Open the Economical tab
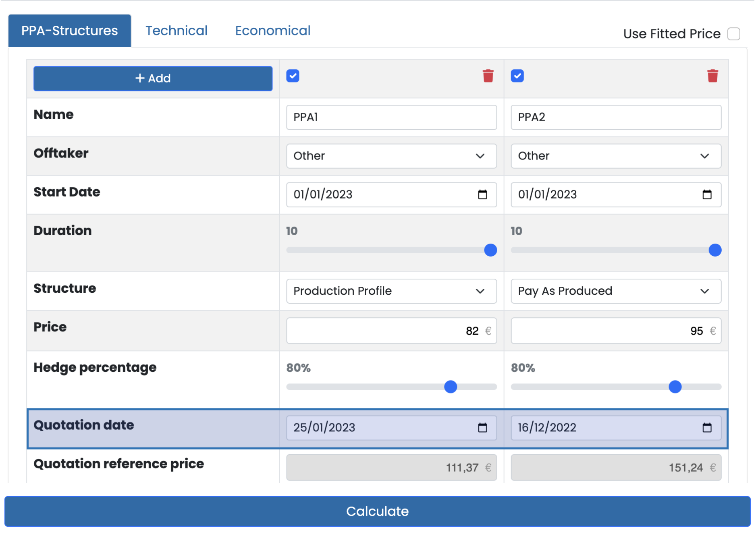Screen dimensions: 756x534 (273, 31)
